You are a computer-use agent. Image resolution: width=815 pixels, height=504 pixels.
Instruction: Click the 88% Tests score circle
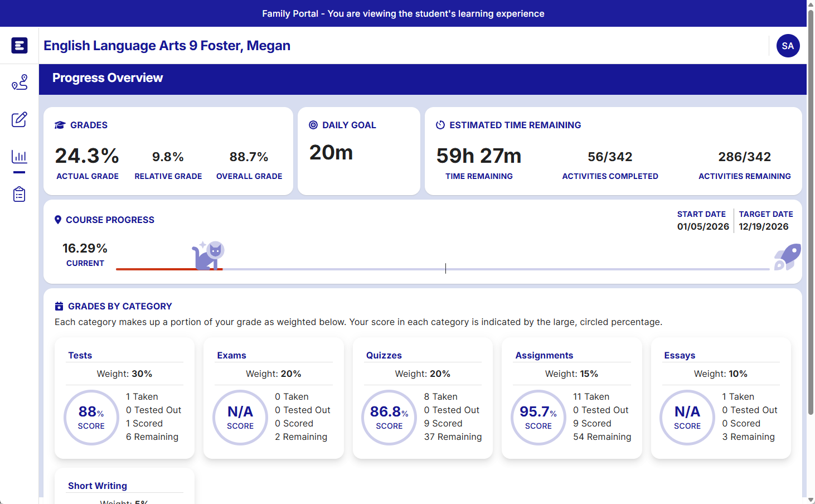[91, 418]
